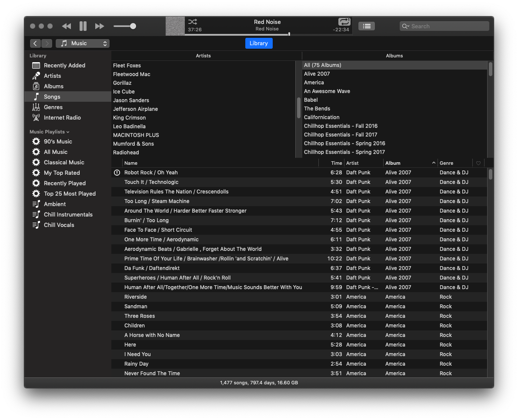Open the Ambient playlist
The image size is (518, 420).
click(68, 204)
